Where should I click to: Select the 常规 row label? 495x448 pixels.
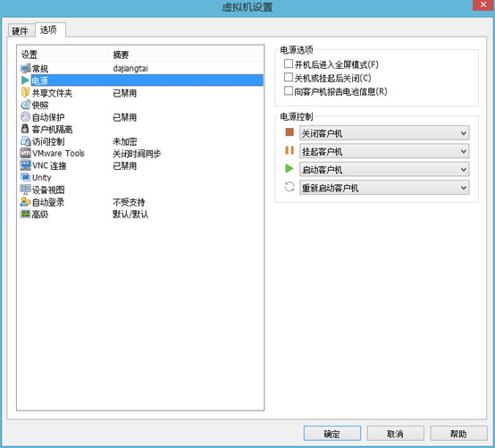(x=40, y=69)
